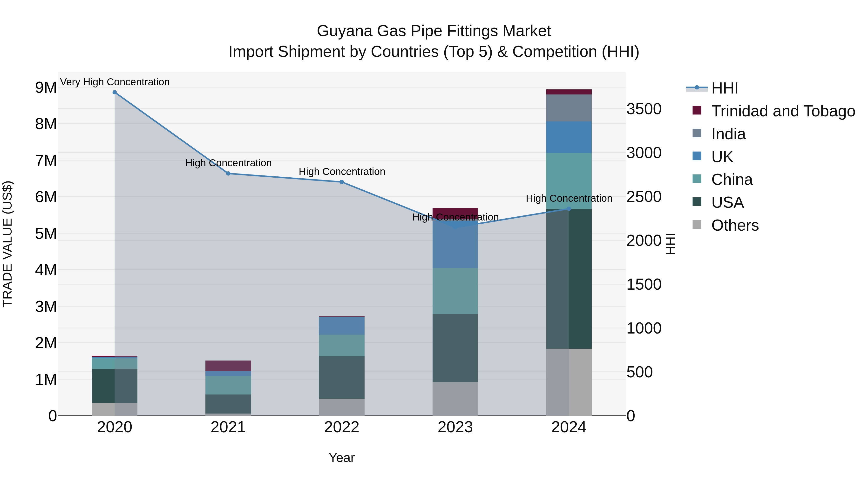
Task: Click the 5M tick on trade value axis
Action: (46, 233)
